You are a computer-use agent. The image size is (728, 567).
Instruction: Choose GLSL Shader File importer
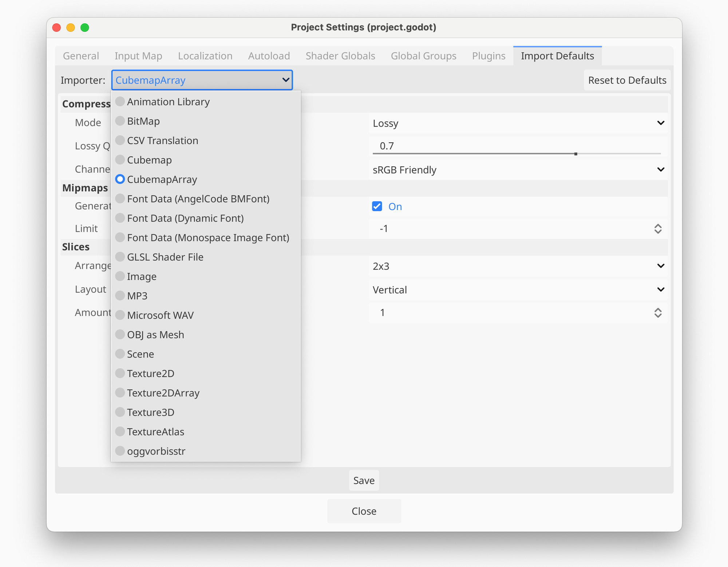tap(165, 257)
